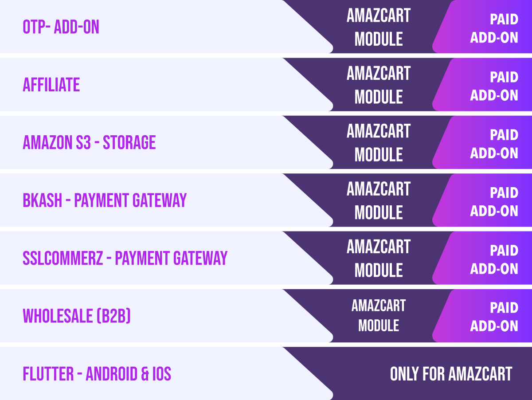Click PAID ADD-ON badge for Wholesale
The image size is (532, 400).
[x=494, y=317]
